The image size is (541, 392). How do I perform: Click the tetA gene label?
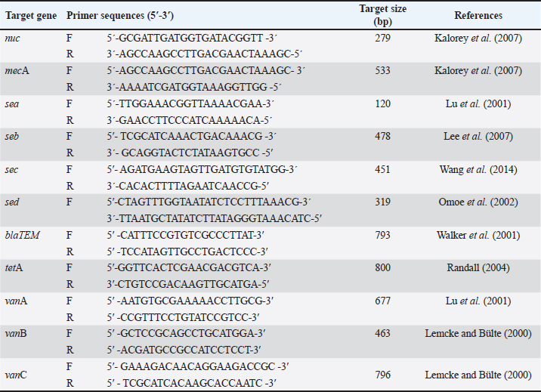point(15,267)
